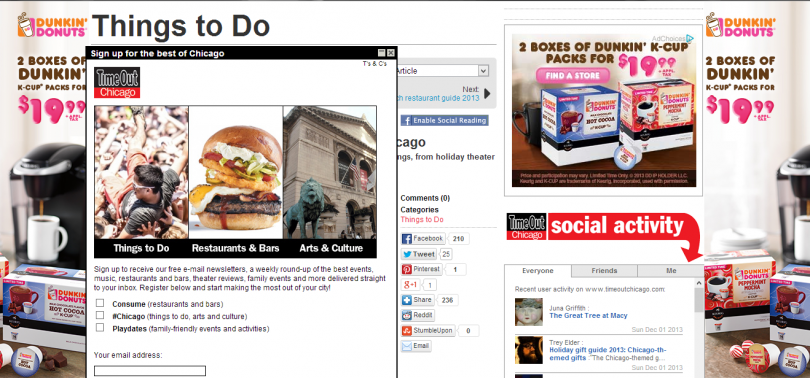The width and height of the screenshot is (810, 378).
Task: Click the Things to Do crowd image
Action: [142, 172]
